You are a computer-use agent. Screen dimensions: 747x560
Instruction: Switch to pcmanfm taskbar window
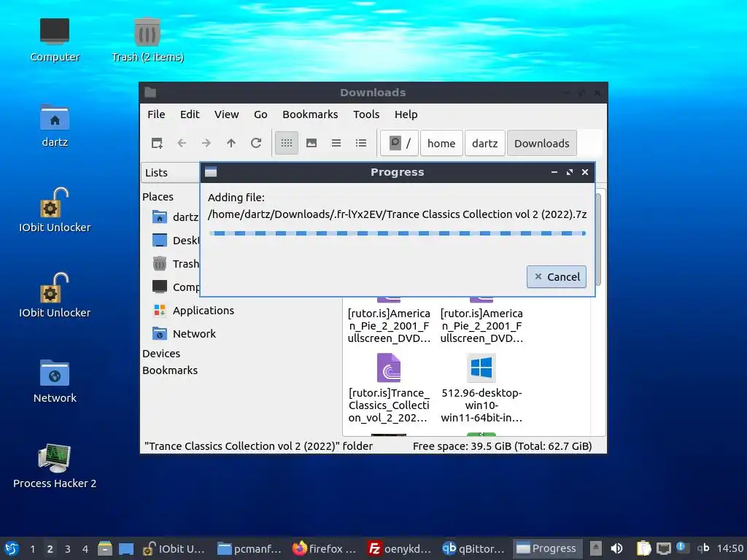[x=249, y=548]
